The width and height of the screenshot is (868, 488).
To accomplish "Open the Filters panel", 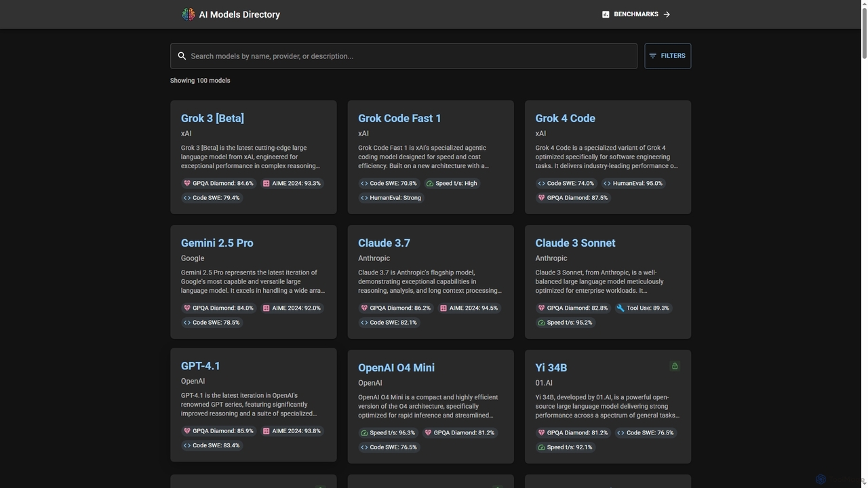I will point(667,56).
